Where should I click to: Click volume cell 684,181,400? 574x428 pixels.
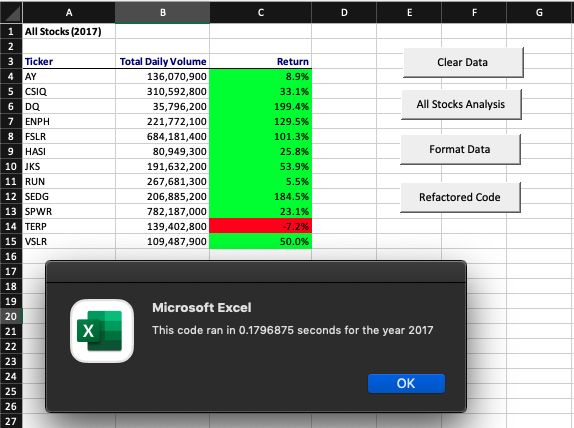(x=163, y=137)
